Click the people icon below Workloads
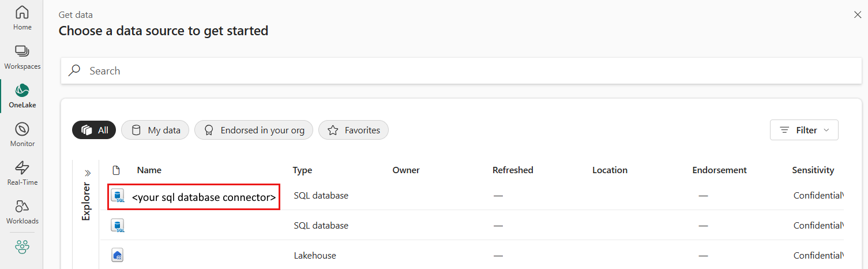The height and width of the screenshot is (269, 868). click(22, 247)
